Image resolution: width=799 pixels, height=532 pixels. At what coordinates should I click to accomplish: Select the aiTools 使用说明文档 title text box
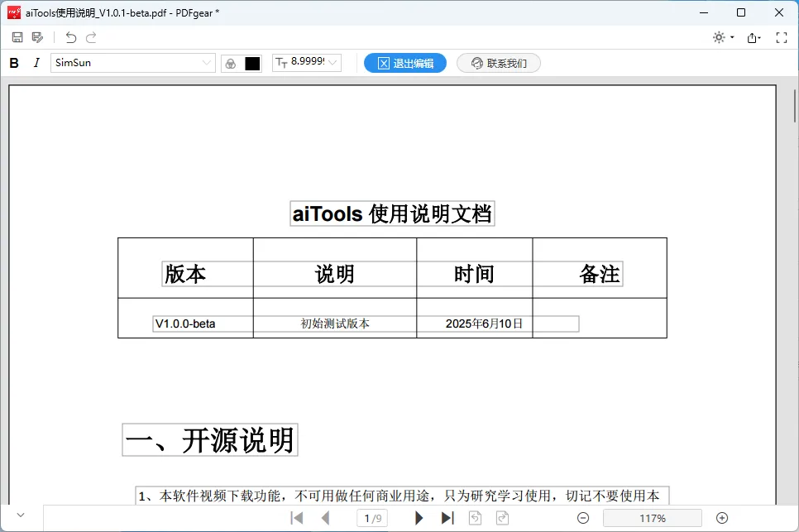pyautogui.click(x=392, y=214)
